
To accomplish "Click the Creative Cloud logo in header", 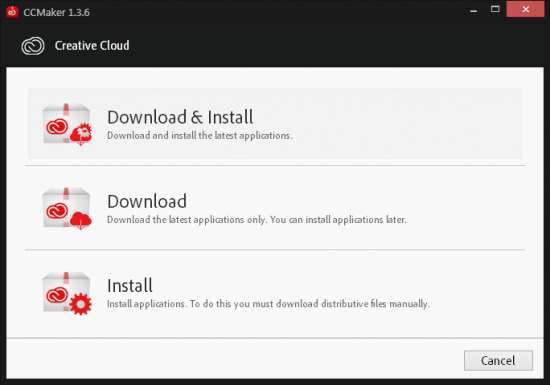I will (33, 46).
